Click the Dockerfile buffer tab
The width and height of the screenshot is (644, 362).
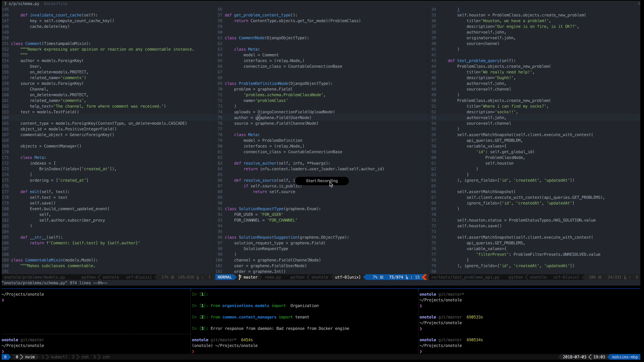[x=55, y=4]
